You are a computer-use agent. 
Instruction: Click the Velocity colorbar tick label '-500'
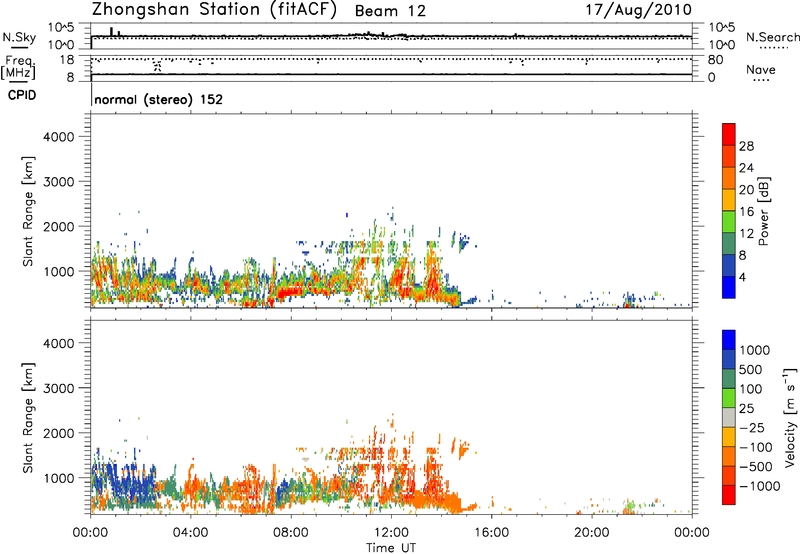(755, 466)
